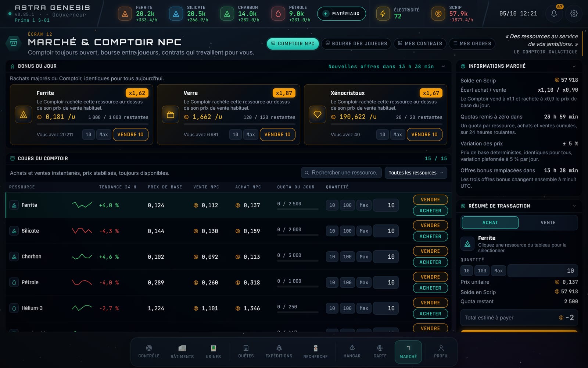Select Achat mode in transaction summary
This screenshot has height=368, width=588.
tap(490, 223)
